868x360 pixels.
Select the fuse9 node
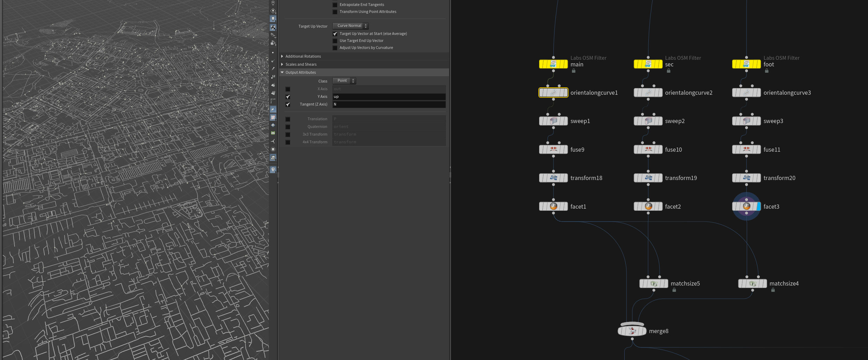tap(553, 150)
